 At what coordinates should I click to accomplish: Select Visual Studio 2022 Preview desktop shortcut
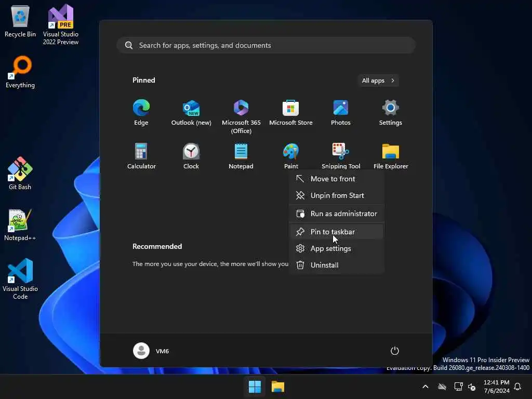[61, 25]
